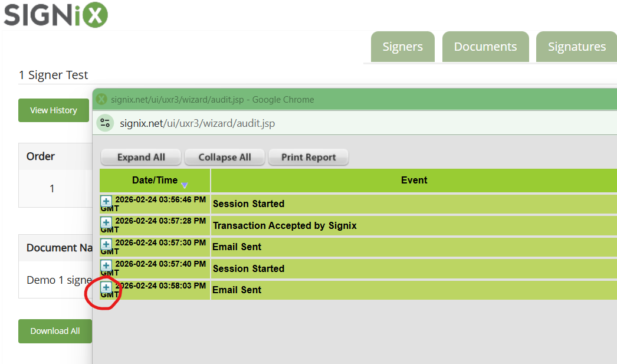This screenshot has width=617, height=364.
Task: Open site information icon in address bar
Action: (106, 123)
